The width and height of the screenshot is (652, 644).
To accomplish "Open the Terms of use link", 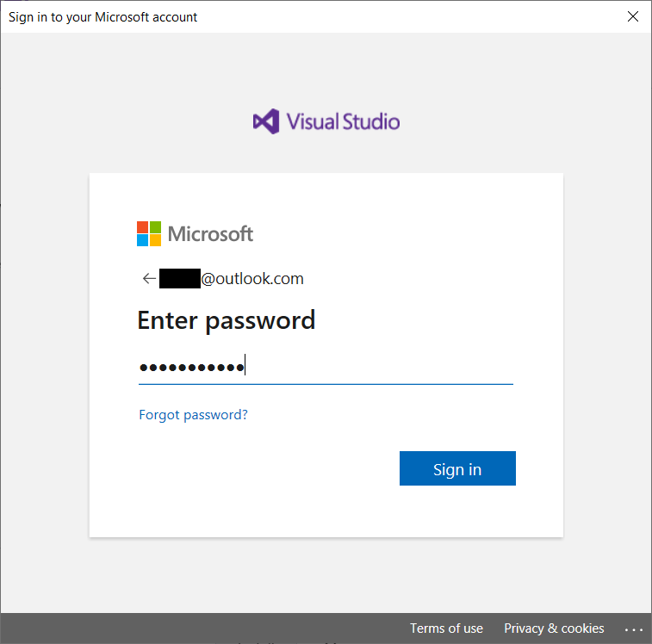I will [446, 629].
